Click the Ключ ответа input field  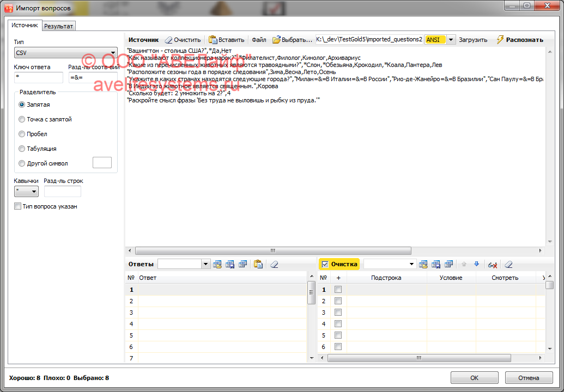pyautogui.click(x=38, y=78)
